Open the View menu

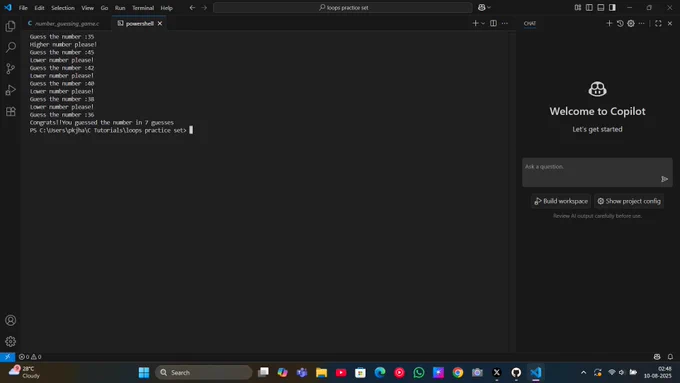[x=88, y=8]
